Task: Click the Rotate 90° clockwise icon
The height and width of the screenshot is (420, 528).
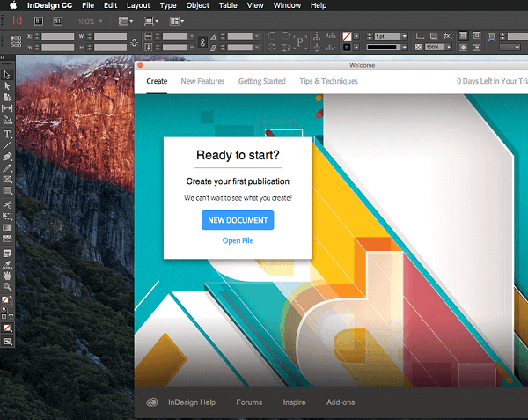Action: 272,36
